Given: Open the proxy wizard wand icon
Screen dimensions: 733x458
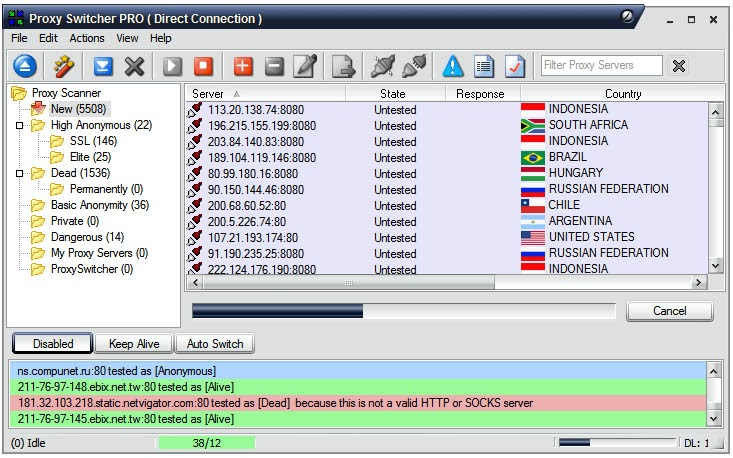Looking at the screenshot, I should [x=64, y=66].
